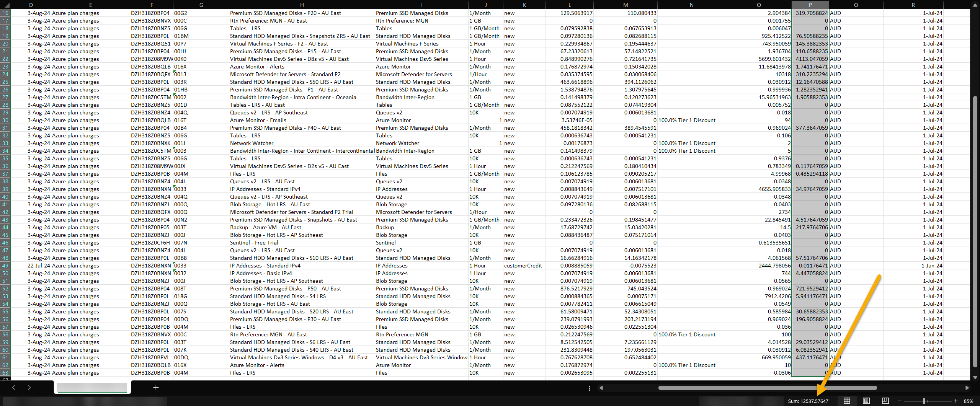Click the horizontal scrollbar right arrow
The image size is (980, 406).
click(x=967, y=388)
